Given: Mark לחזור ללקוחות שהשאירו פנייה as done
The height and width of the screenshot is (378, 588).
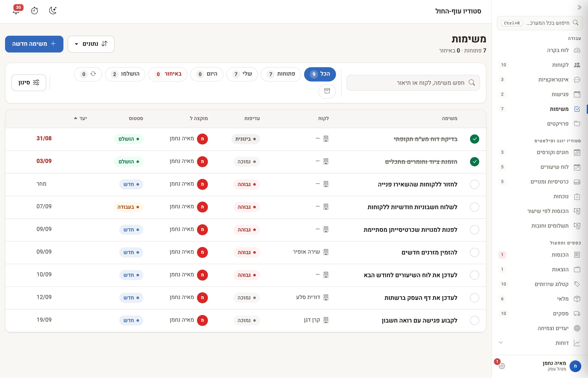Looking at the screenshot, I should pos(474,184).
